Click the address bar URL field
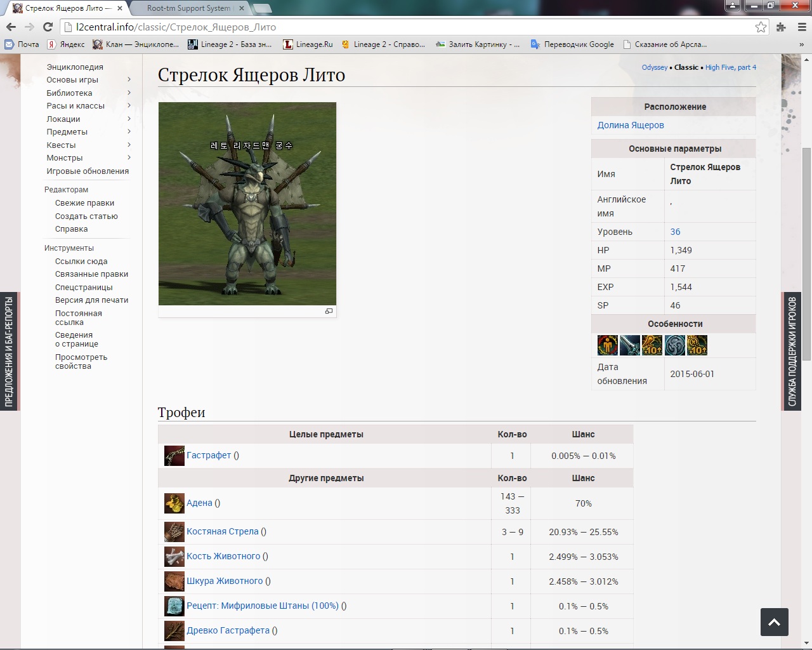Screen dimensions: 812x650 click(406, 27)
